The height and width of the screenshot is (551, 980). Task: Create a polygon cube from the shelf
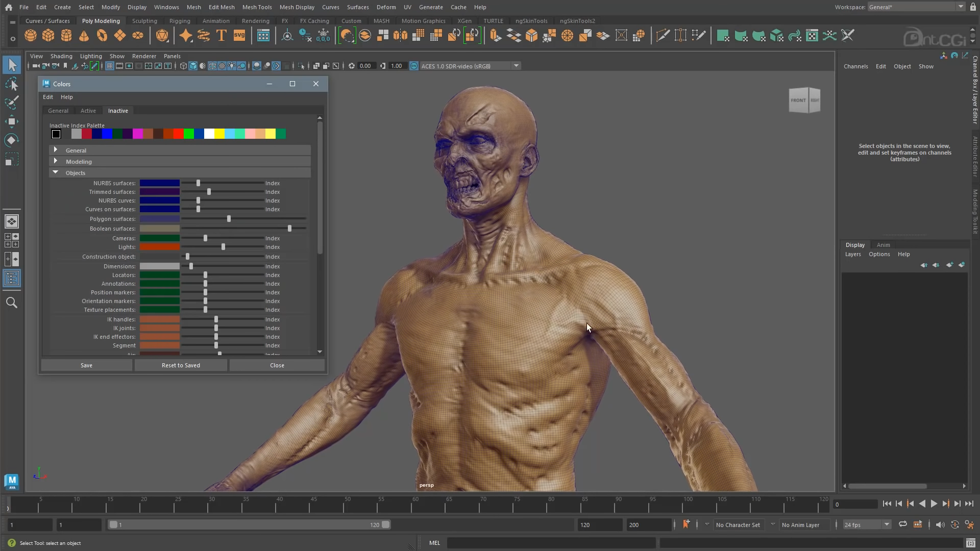click(x=48, y=36)
